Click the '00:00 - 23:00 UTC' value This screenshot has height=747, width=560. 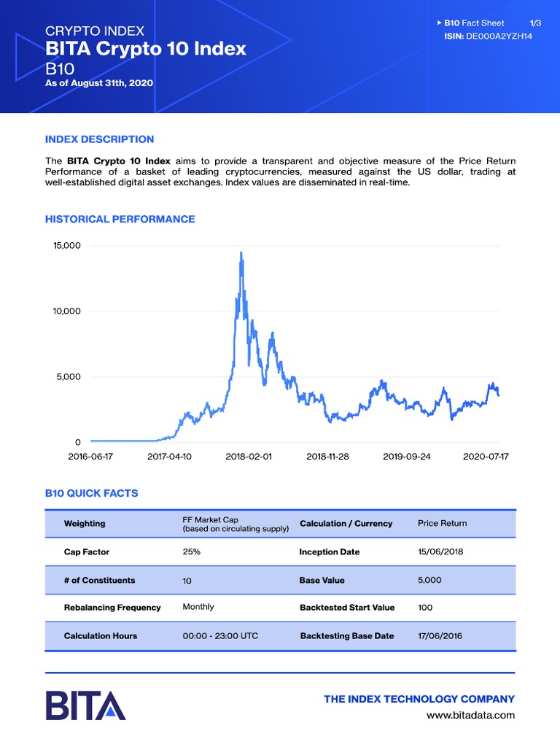220,636
